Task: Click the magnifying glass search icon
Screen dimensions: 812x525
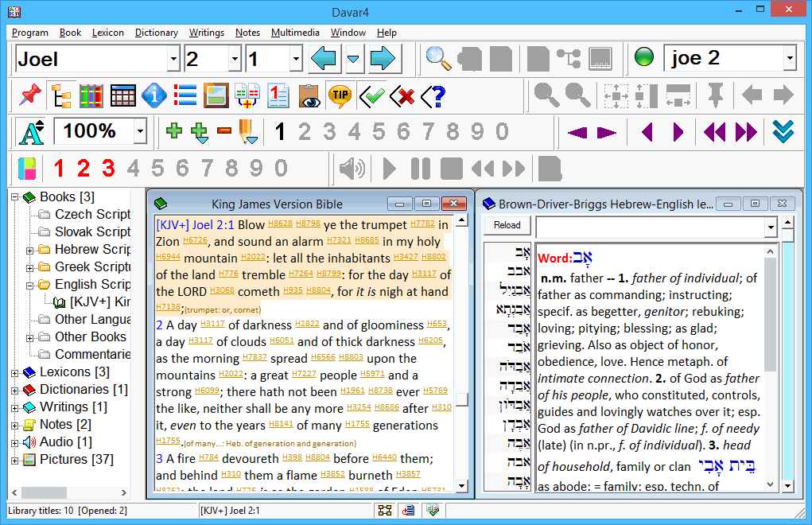Action: pyautogui.click(x=438, y=59)
